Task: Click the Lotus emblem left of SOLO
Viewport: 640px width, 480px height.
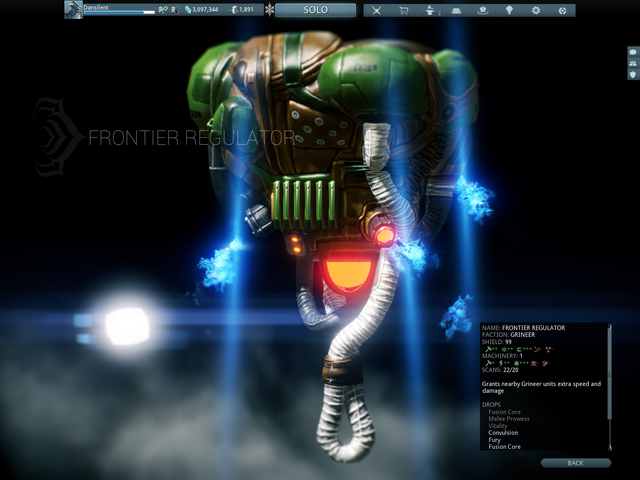Action: click(269, 9)
